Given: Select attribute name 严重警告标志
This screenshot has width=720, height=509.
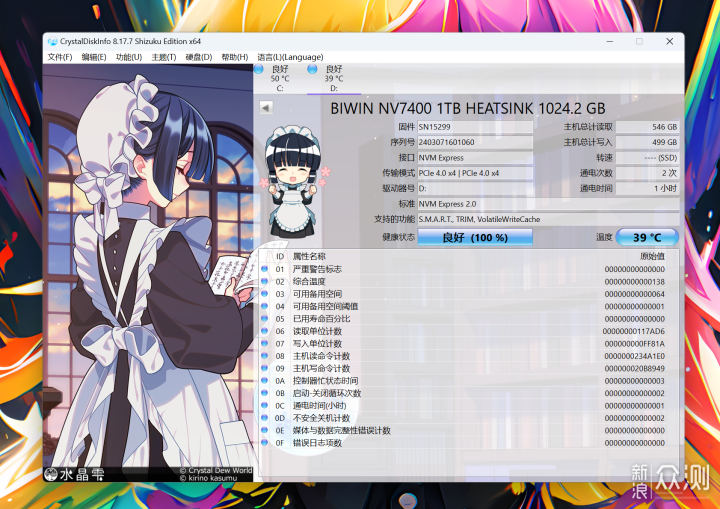Looking at the screenshot, I should pos(317,269).
